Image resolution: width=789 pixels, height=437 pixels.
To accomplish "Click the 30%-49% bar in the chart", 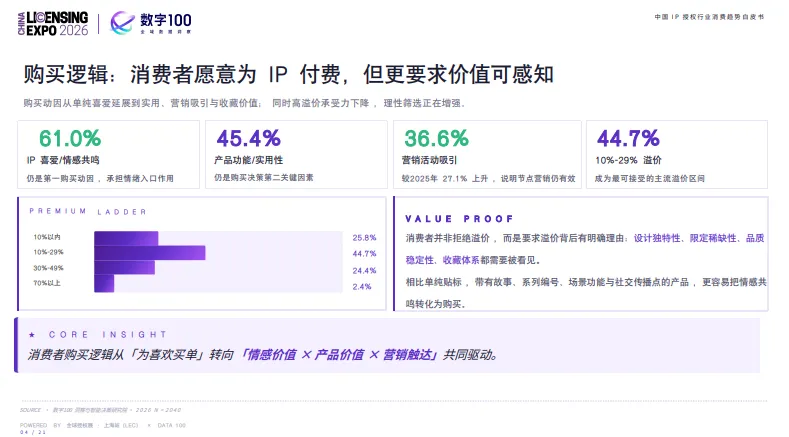I will click(x=124, y=268).
